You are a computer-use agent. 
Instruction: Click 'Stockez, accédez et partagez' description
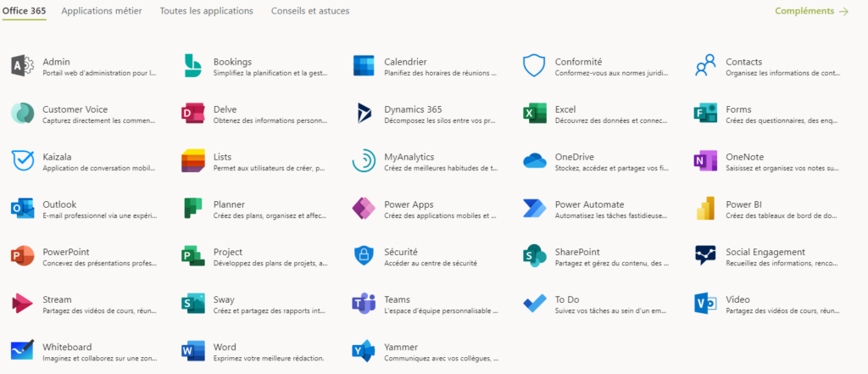point(612,168)
